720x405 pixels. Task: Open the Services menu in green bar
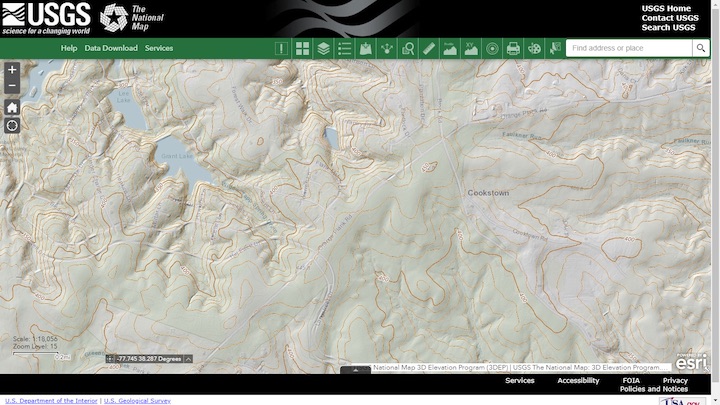(158, 48)
